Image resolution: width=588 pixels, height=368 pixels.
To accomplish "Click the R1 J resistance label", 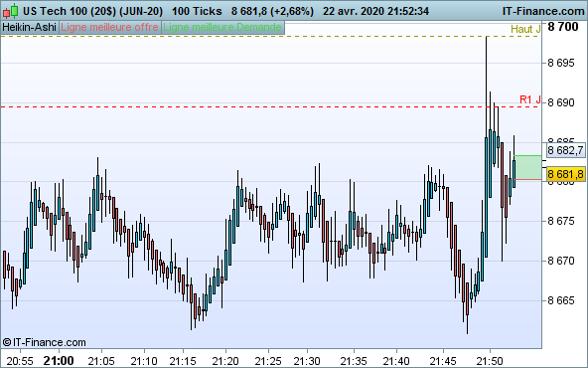I will [529, 99].
